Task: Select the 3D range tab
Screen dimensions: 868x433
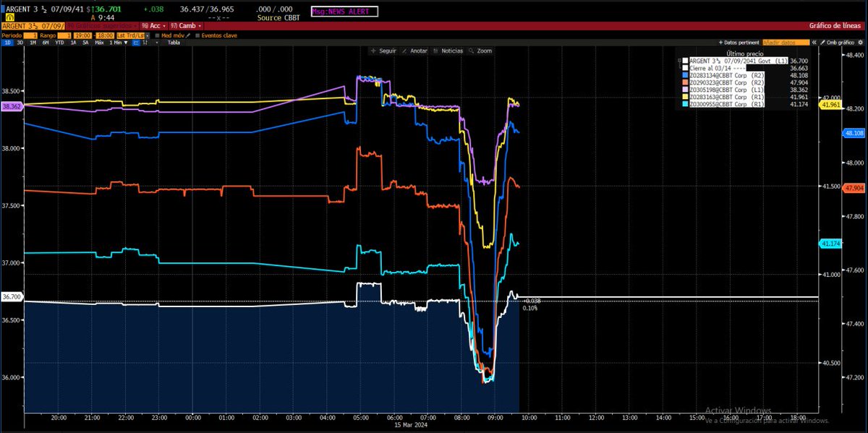Action: coord(20,43)
